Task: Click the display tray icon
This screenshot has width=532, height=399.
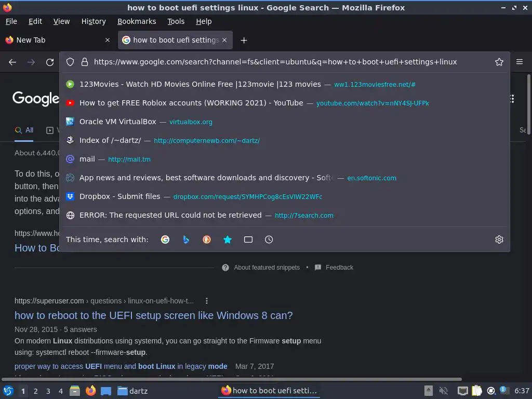Action: (462, 391)
